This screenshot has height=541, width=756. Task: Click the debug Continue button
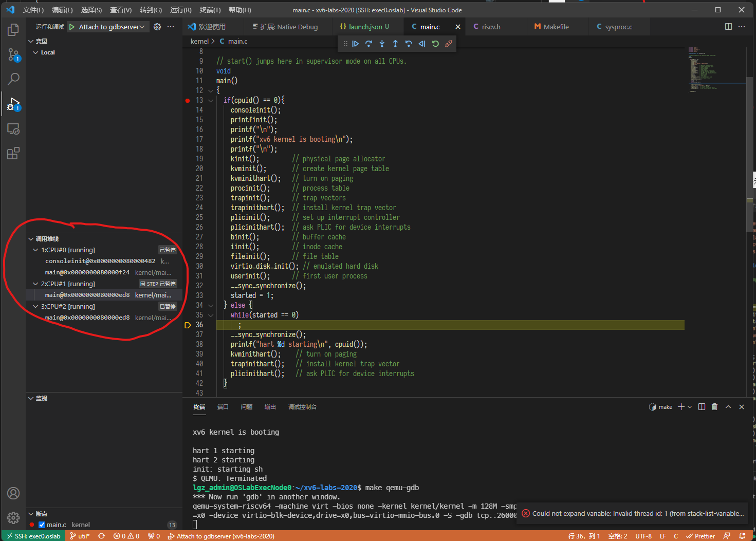click(x=355, y=44)
